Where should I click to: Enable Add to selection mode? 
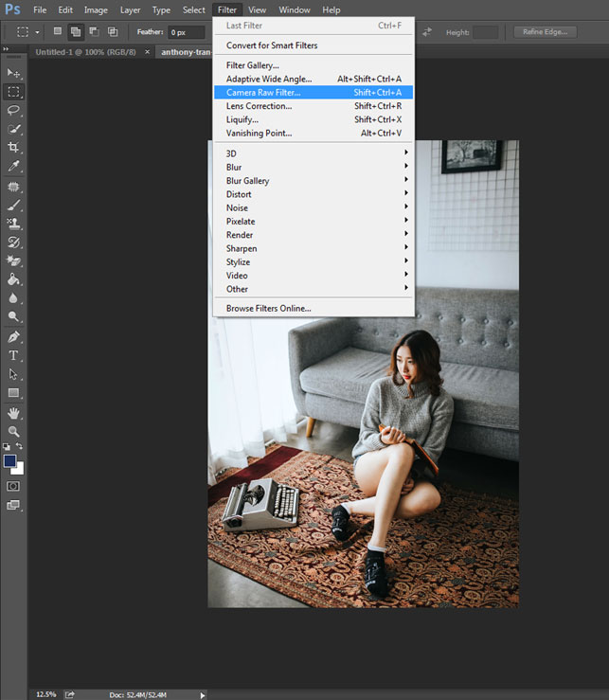tap(75, 32)
